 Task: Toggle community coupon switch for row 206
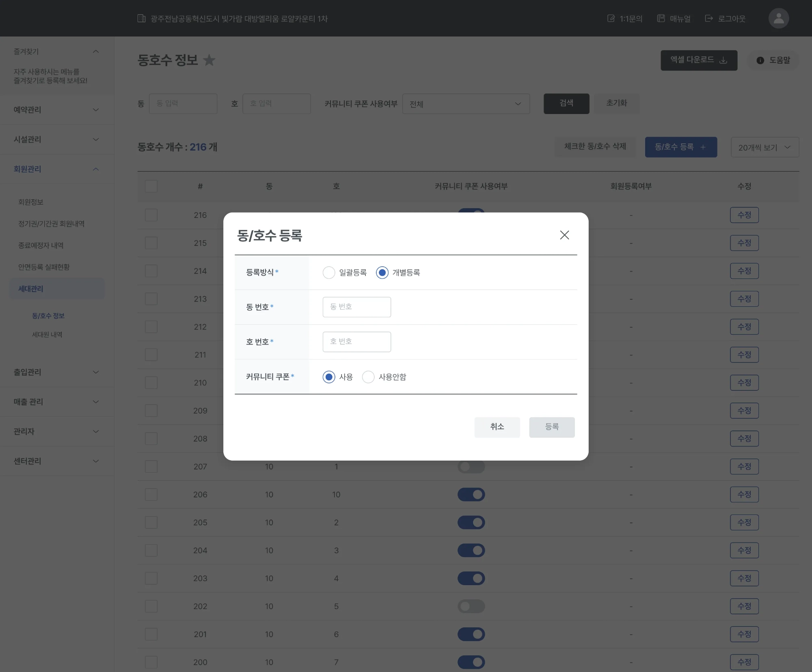tap(471, 494)
